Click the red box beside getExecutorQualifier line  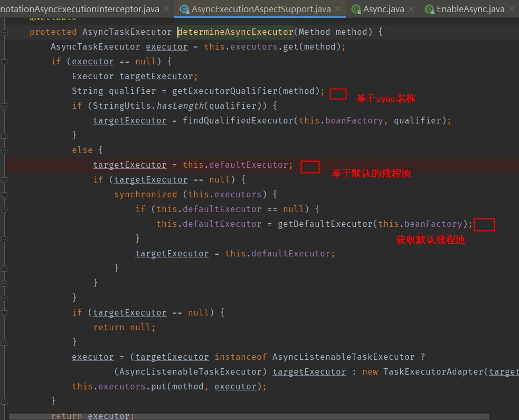click(338, 94)
